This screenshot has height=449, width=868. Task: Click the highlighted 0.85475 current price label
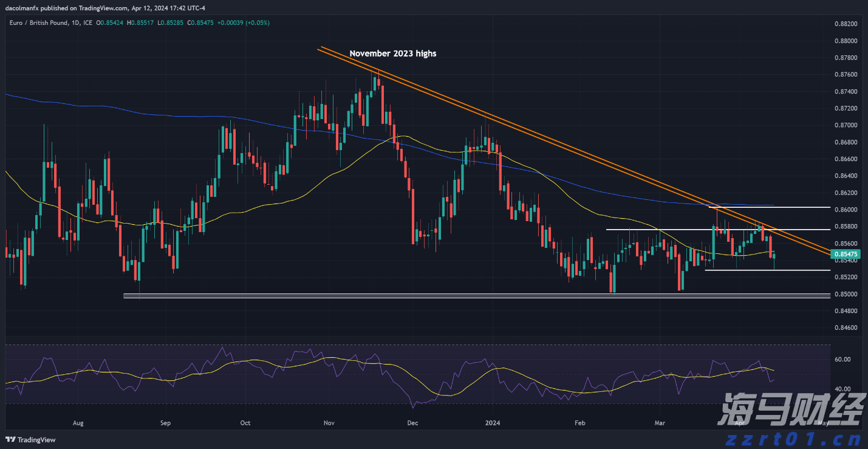(x=845, y=254)
